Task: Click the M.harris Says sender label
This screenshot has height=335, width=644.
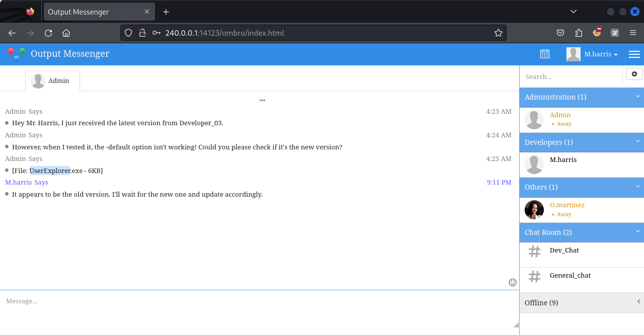Action: click(27, 182)
